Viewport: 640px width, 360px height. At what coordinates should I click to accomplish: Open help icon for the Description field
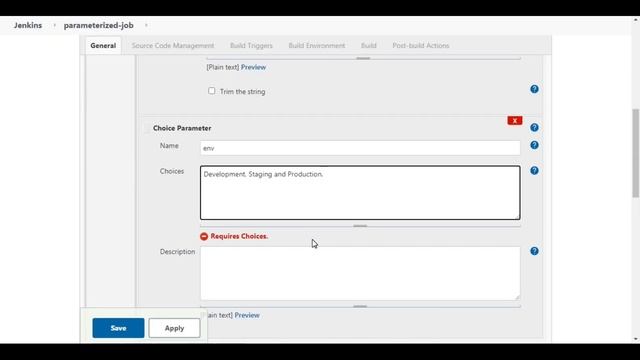[x=534, y=251]
